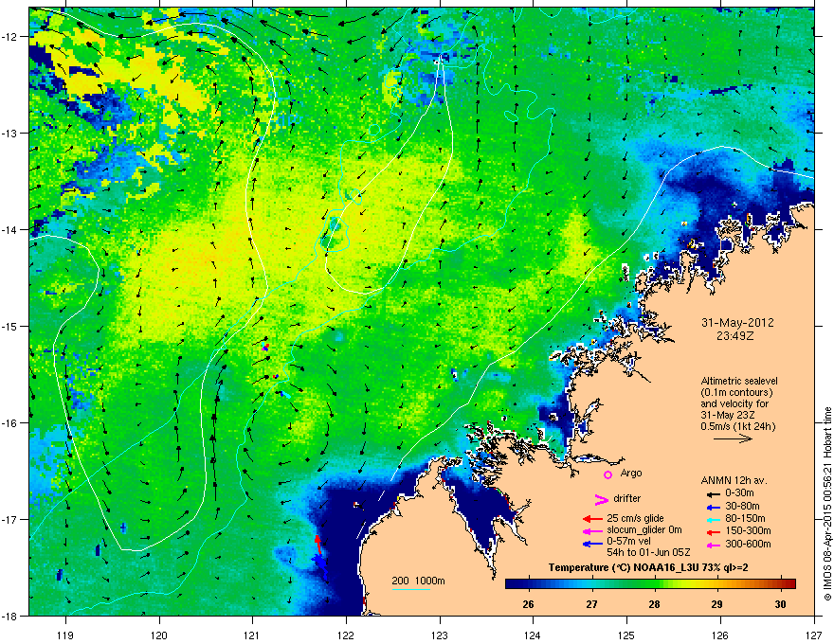This screenshot has height=644, width=834.
Task: Click the magenta slocum_glider 0m legend arrow
Action: 592,530
